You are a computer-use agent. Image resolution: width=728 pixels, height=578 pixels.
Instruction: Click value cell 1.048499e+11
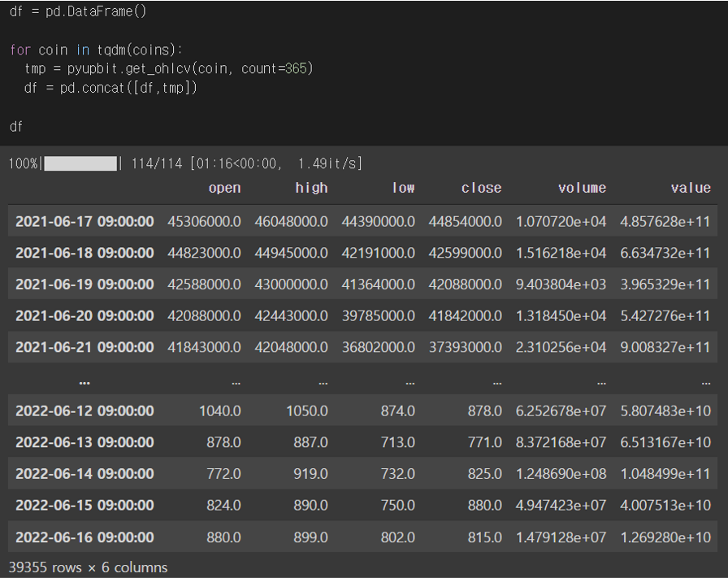click(x=665, y=474)
